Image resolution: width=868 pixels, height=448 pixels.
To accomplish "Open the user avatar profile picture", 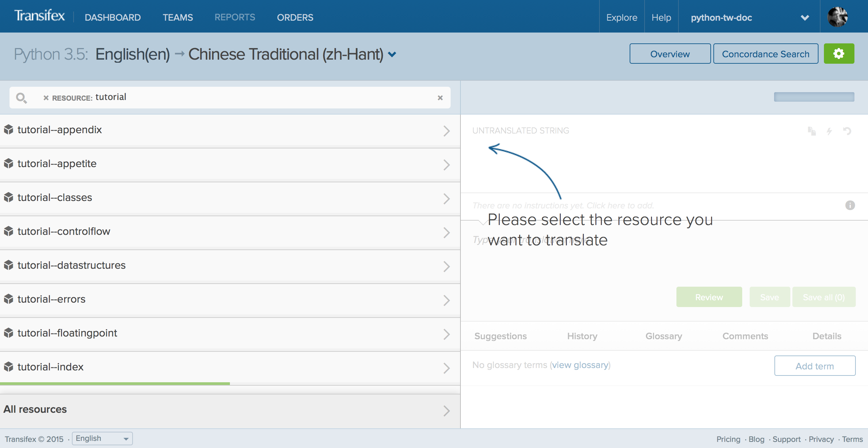I will [837, 17].
